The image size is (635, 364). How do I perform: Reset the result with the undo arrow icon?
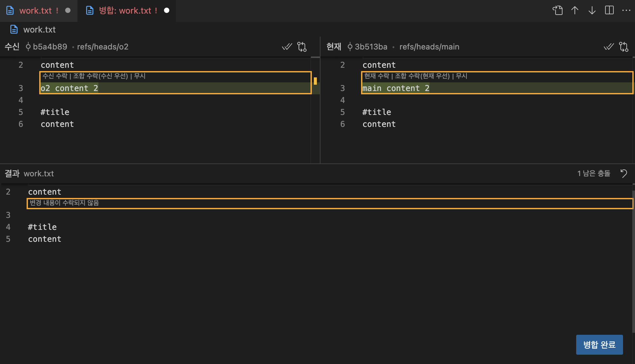pos(624,173)
